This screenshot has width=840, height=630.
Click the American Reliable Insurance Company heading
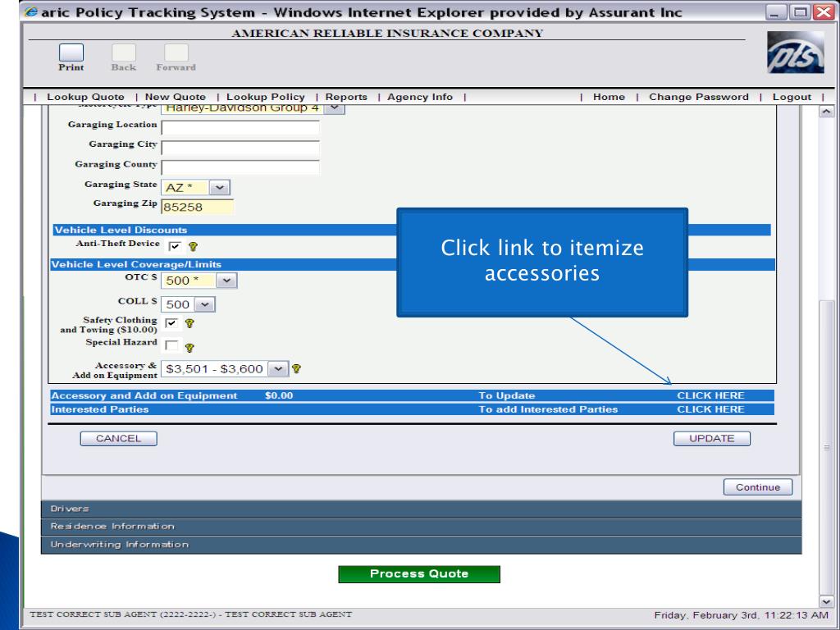[x=387, y=33]
